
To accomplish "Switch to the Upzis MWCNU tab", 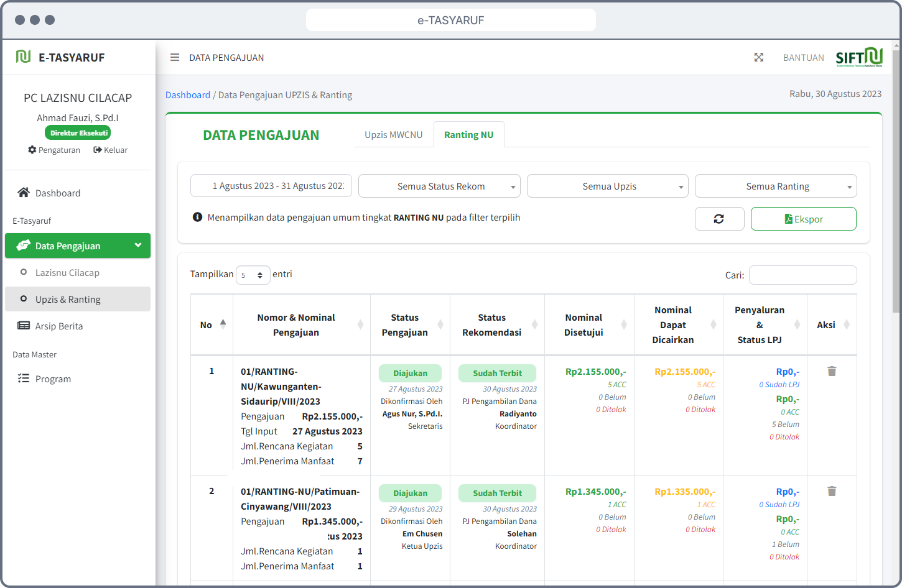I will click(x=393, y=135).
